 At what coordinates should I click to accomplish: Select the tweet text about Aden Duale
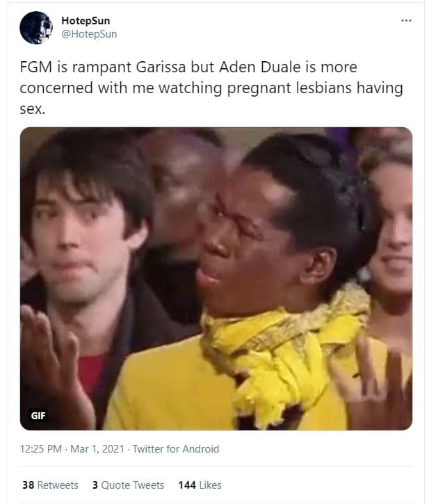point(211,88)
